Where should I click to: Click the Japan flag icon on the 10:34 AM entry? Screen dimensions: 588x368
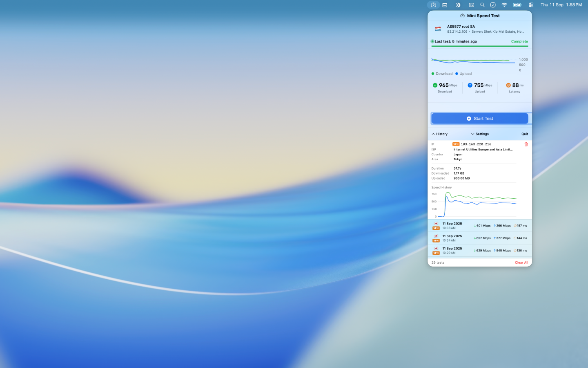coord(436,236)
